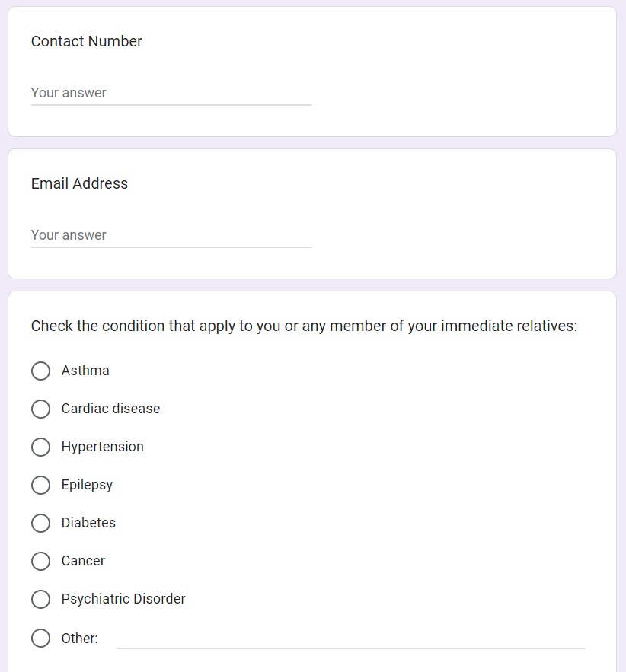
Task: Select the Diabetes radio button
Action: [40, 523]
